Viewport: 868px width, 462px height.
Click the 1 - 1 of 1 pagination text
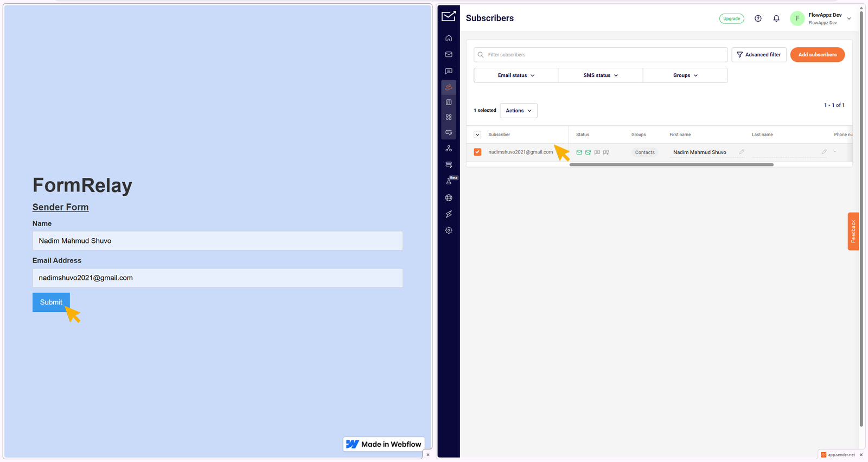point(834,105)
